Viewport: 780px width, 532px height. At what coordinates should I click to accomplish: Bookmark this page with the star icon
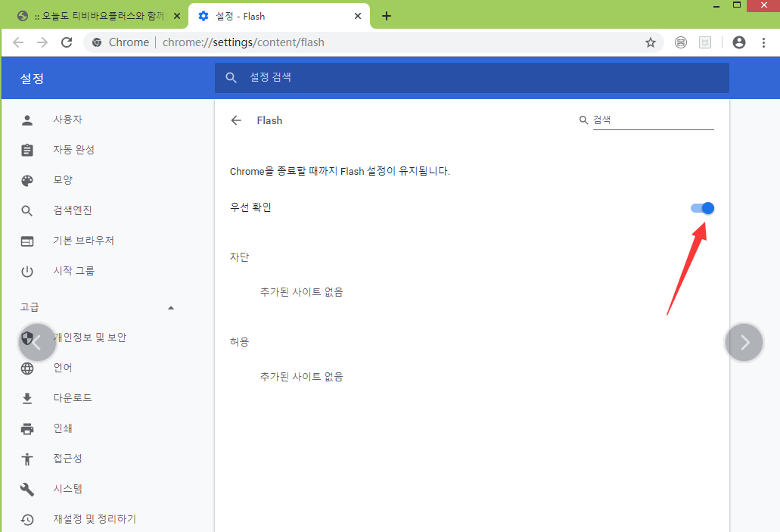pos(650,42)
